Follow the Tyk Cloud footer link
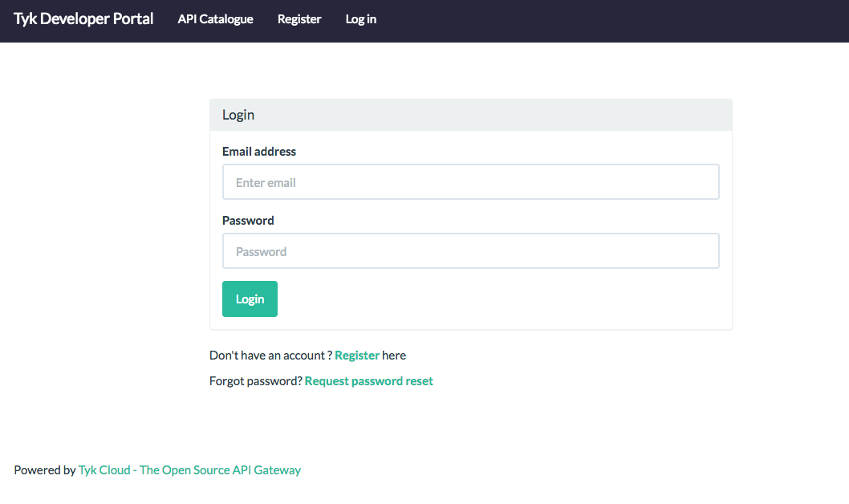 189,469
